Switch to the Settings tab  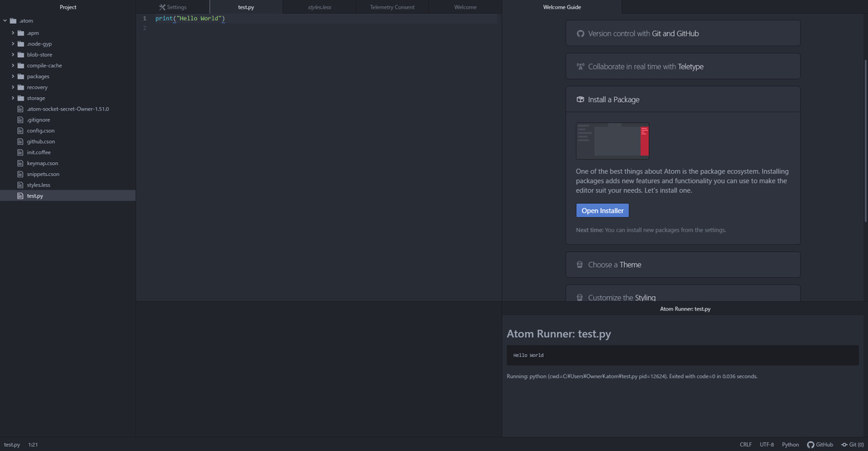pos(173,7)
